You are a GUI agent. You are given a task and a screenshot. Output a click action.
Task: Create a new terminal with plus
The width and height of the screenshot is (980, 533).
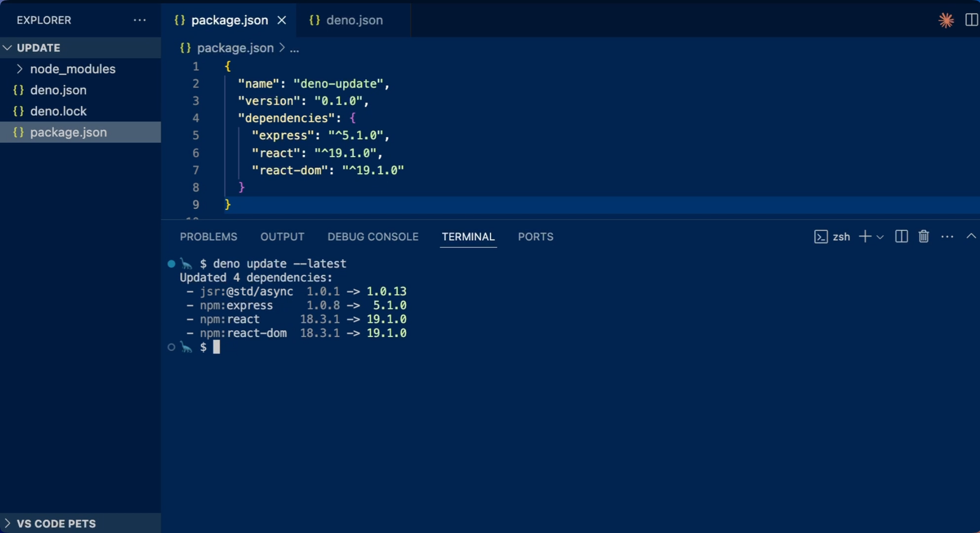point(865,236)
